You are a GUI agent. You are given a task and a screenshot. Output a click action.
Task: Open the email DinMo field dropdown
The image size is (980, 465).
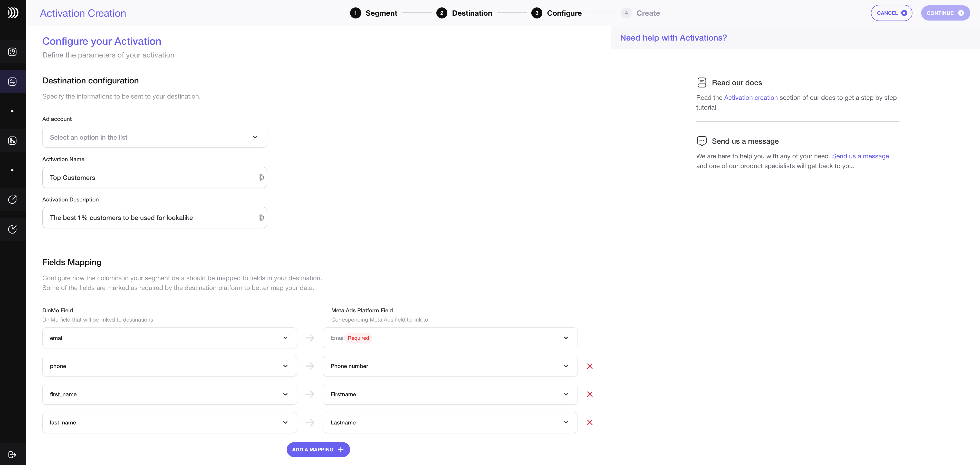(169, 338)
